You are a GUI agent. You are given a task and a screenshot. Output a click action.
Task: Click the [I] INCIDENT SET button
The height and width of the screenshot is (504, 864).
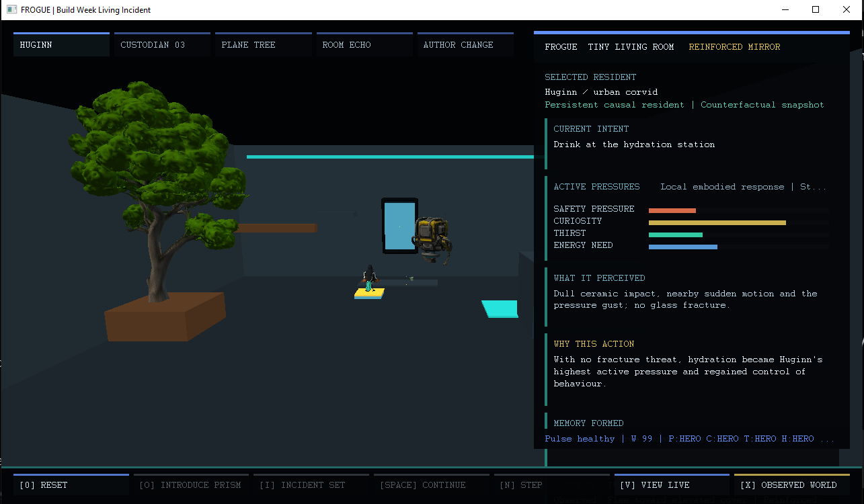[311, 485]
